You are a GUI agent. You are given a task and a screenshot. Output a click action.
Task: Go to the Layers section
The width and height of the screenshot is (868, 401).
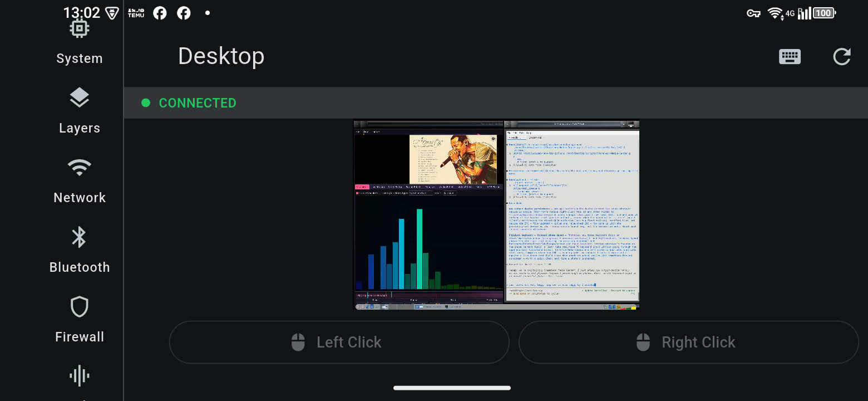[80, 111]
